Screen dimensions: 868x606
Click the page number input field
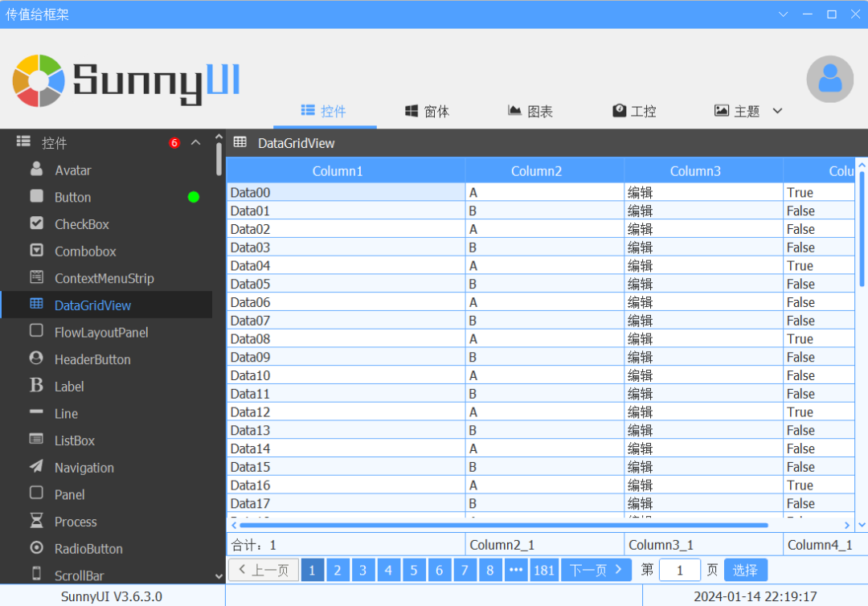[x=680, y=570]
